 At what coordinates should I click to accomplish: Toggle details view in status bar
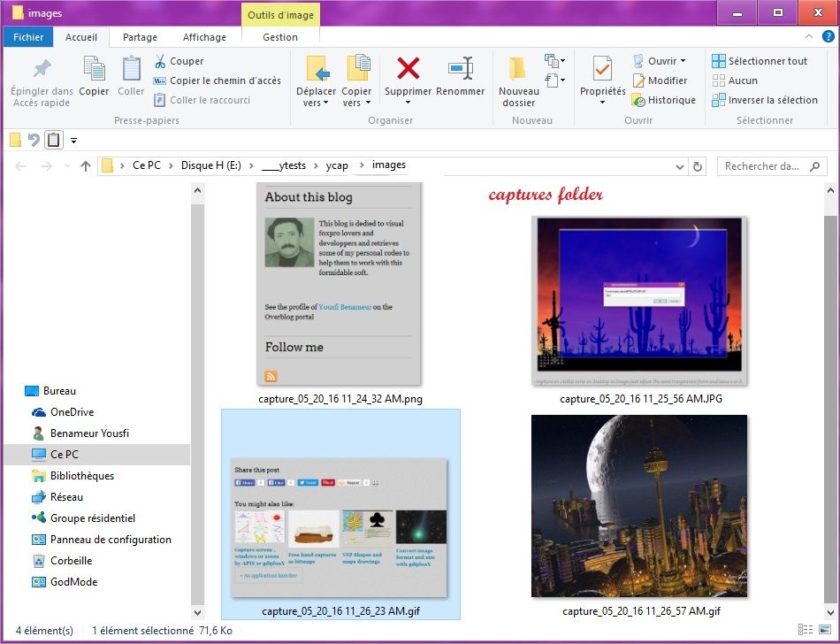[806, 631]
